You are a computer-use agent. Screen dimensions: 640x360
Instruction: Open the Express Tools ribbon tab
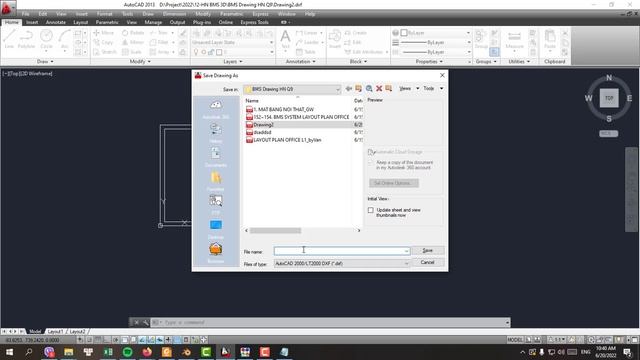[254, 22]
